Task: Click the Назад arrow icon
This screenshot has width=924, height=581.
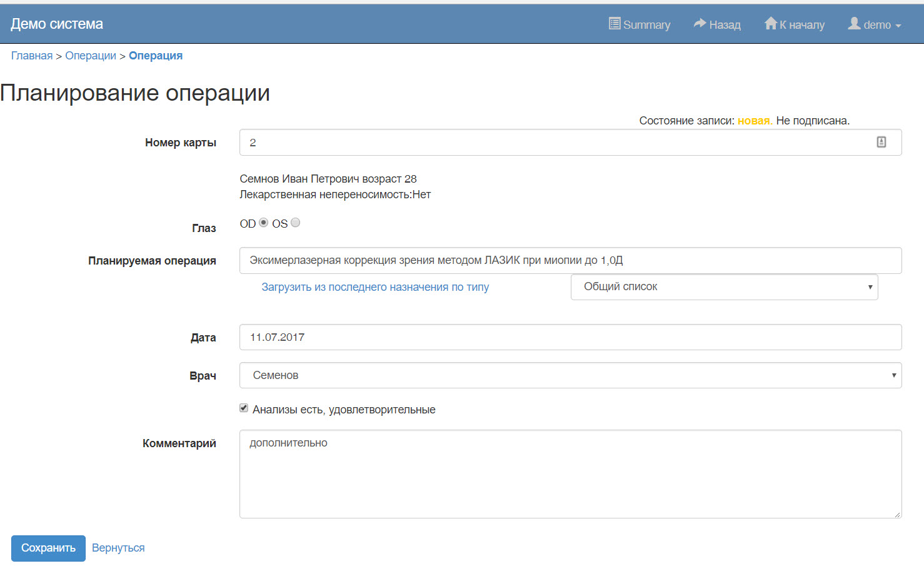Action: (700, 24)
